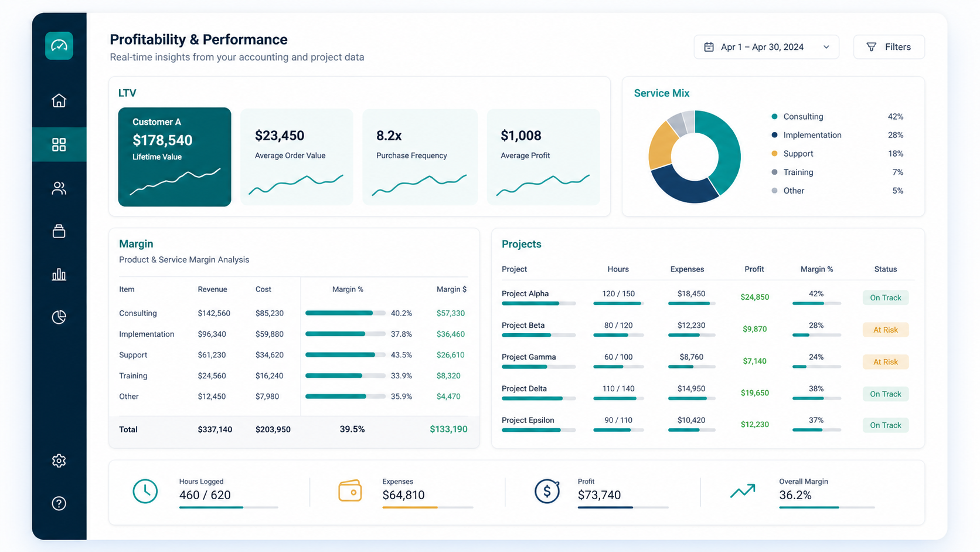This screenshot has height=552, width=980.
Task: Click the Overall Margin trend arrow icon
Action: point(743,491)
